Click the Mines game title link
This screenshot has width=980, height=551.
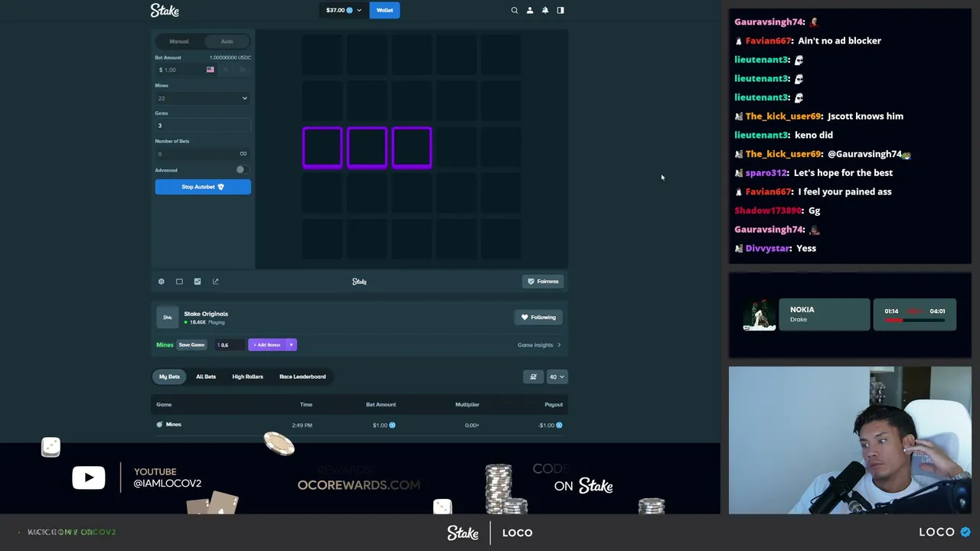(165, 345)
